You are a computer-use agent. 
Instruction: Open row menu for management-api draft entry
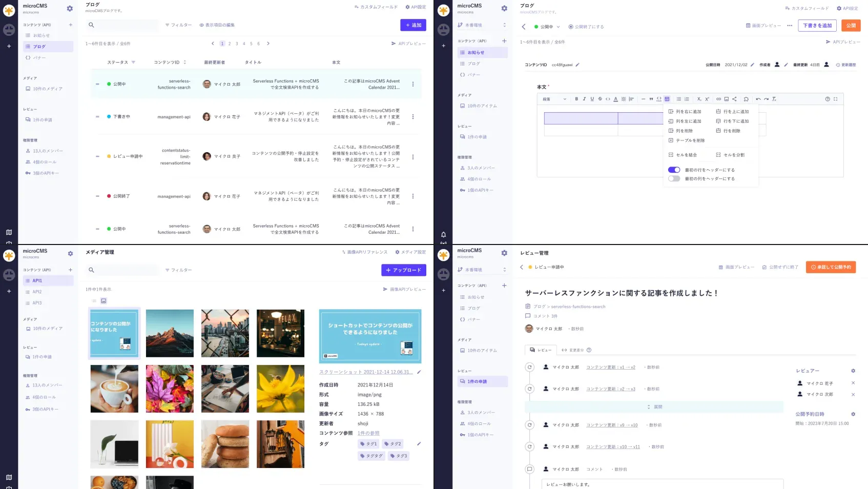413,117
